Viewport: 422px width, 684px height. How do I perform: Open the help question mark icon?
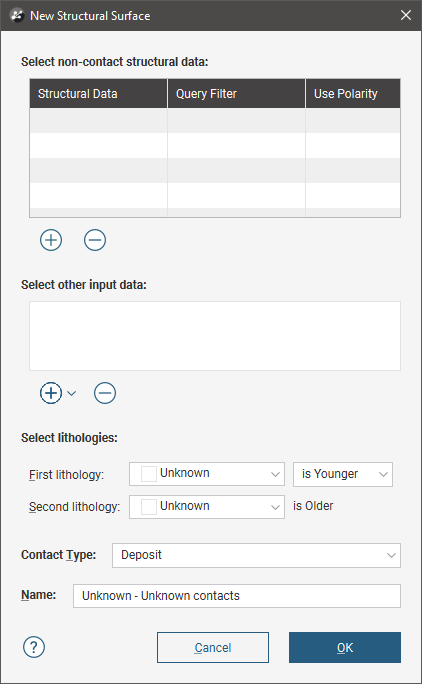pos(34,647)
